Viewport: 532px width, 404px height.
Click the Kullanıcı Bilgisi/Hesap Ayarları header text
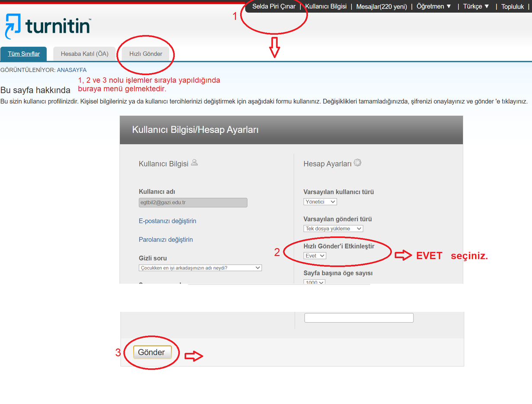195,129
